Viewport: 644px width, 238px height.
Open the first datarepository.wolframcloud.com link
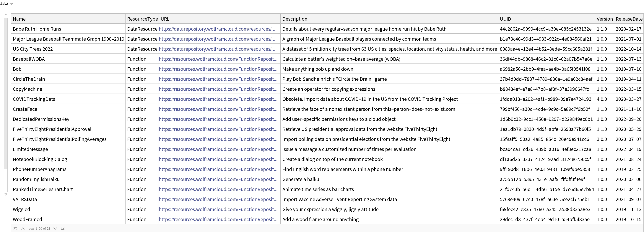pos(217,29)
